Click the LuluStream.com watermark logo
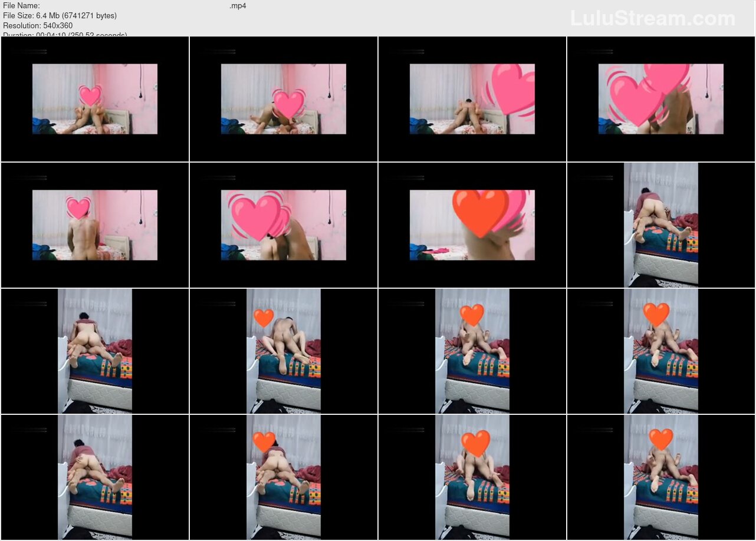This screenshot has width=756, height=541. click(652, 18)
